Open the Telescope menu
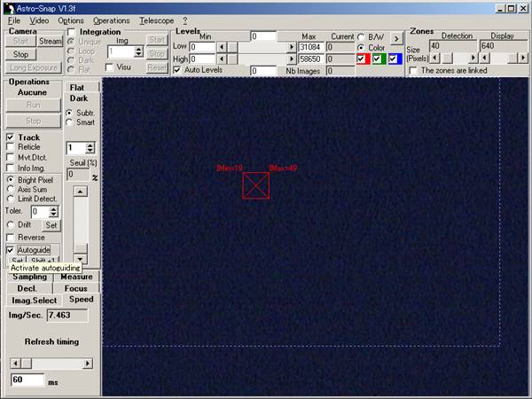This screenshot has height=399, width=532. [156, 20]
